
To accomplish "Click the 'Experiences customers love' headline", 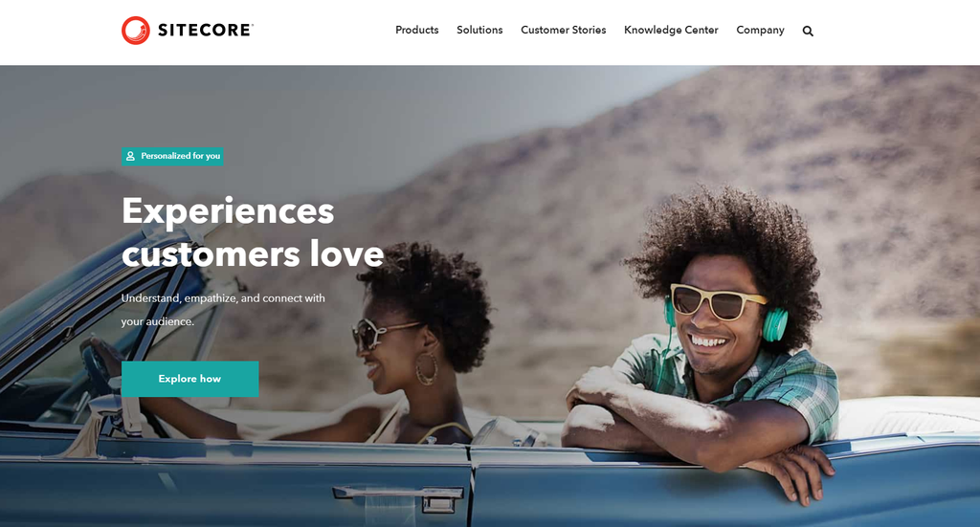I will point(253,232).
